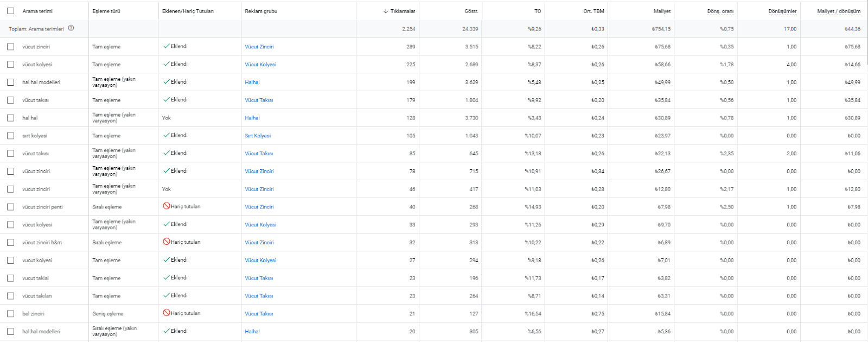Click the Arama terimi column header
This screenshot has height=342, width=868.
37,11
